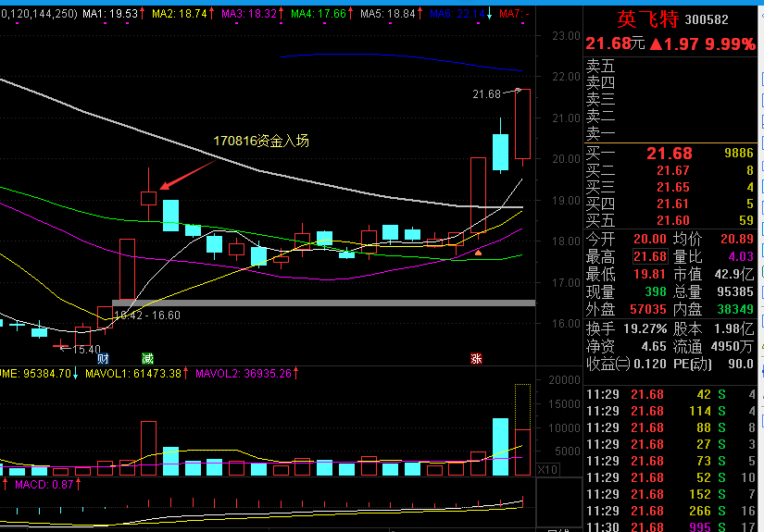This screenshot has width=764, height=532.
Task: Click the 内盘 value 38349
Action: click(x=735, y=309)
